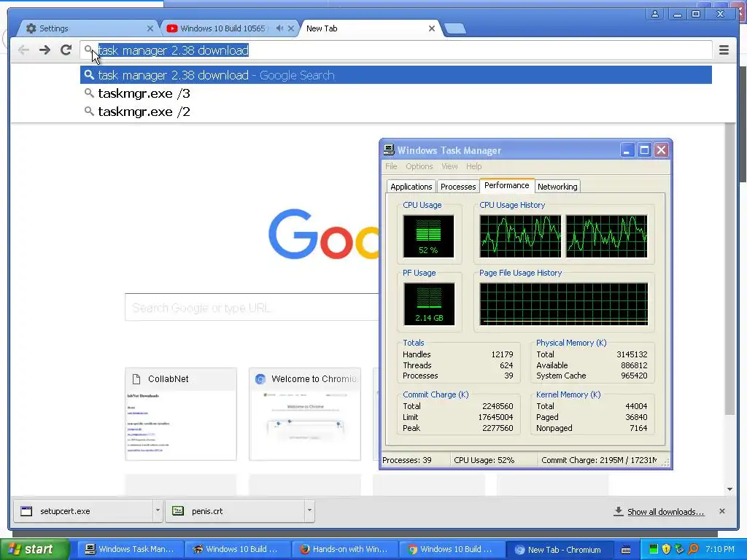Click the Threads value 624
The width and height of the screenshot is (747, 560).
[x=506, y=365]
